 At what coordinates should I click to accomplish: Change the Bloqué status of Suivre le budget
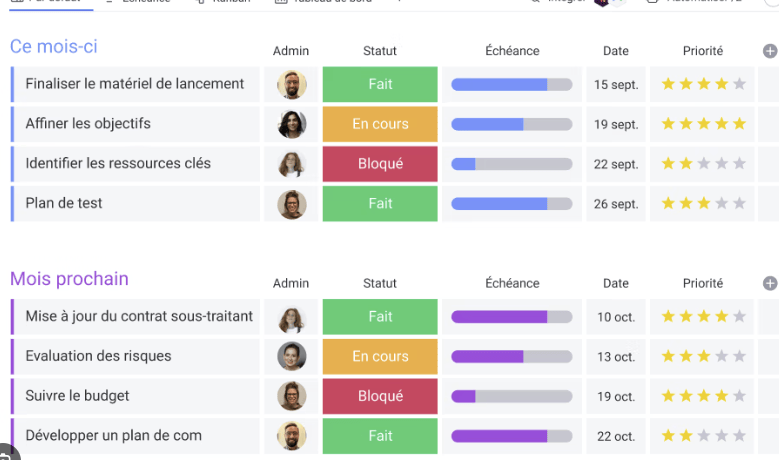point(380,396)
